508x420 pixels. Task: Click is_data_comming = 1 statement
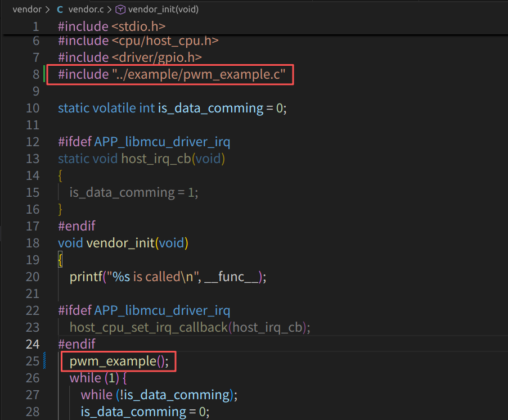pyautogui.click(x=134, y=193)
